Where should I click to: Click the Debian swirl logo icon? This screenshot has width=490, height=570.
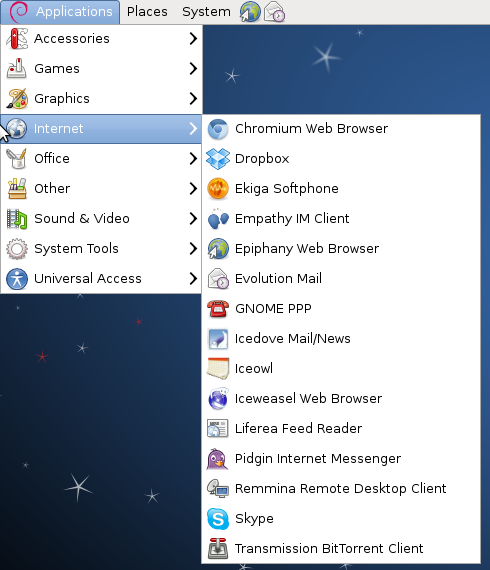pyautogui.click(x=18, y=11)
